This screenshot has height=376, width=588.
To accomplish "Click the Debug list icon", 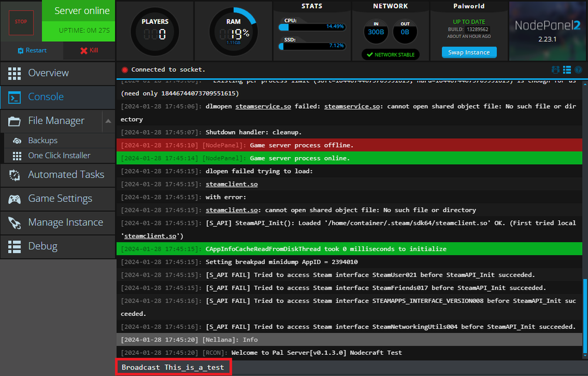I will pos(15,247).
